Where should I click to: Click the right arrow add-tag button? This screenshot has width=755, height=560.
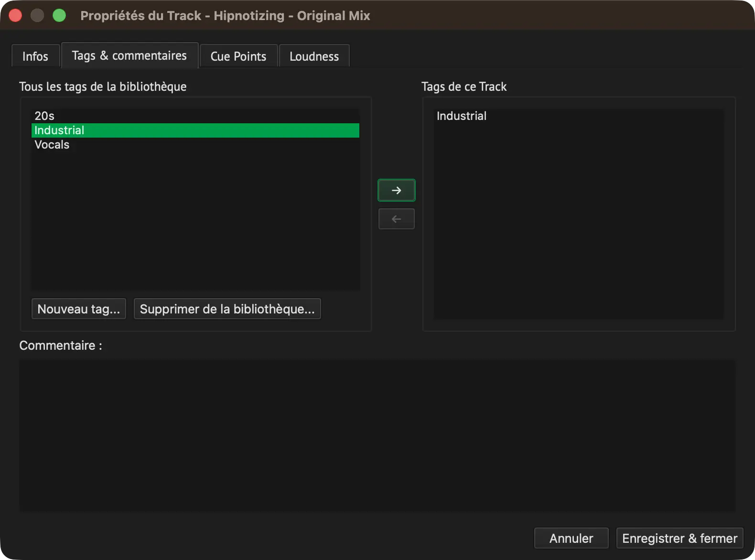(x=396, y=190)
